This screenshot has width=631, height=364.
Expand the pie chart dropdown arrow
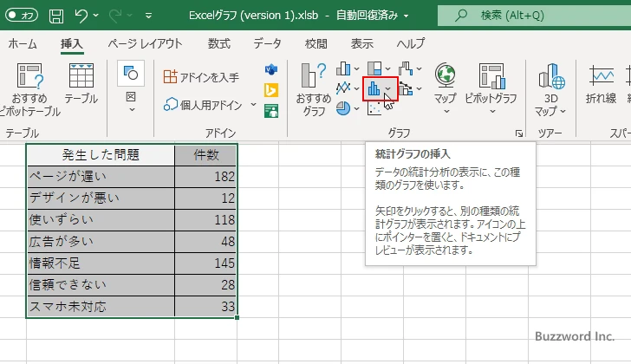tap(356, 108)
